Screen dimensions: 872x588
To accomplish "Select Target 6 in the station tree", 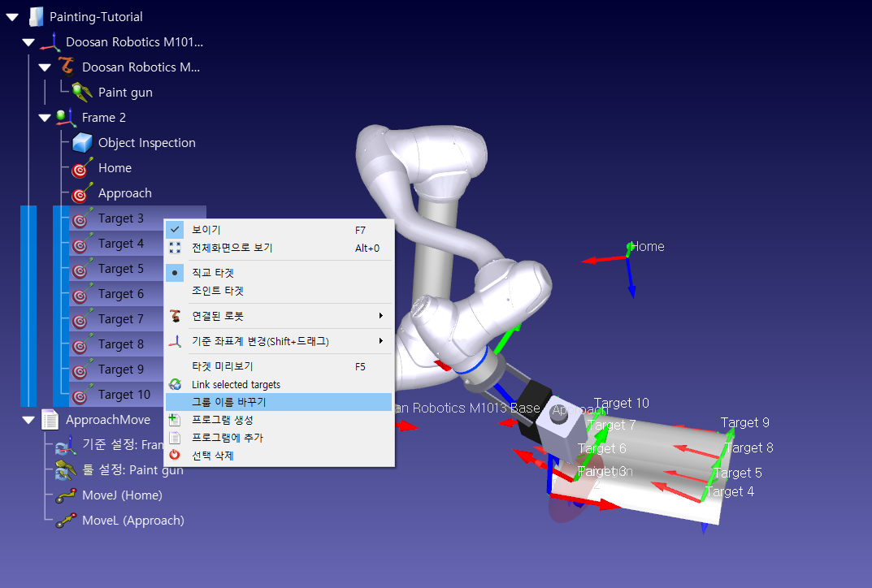I will point(121,294).
